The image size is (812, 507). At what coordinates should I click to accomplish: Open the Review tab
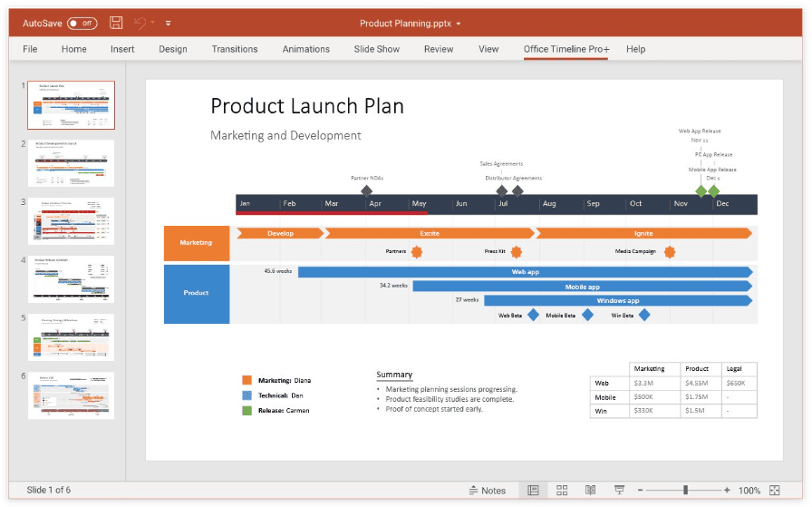point(439,49)
